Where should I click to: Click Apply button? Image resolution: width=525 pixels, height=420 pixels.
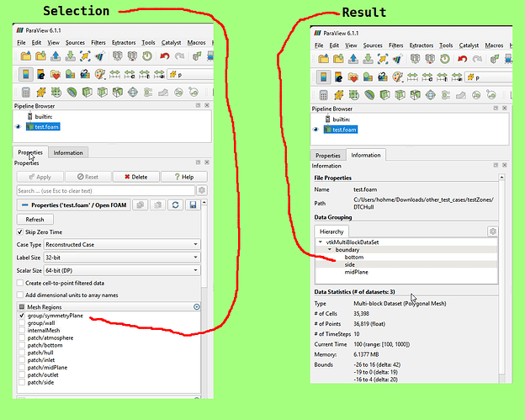[40, 177]
